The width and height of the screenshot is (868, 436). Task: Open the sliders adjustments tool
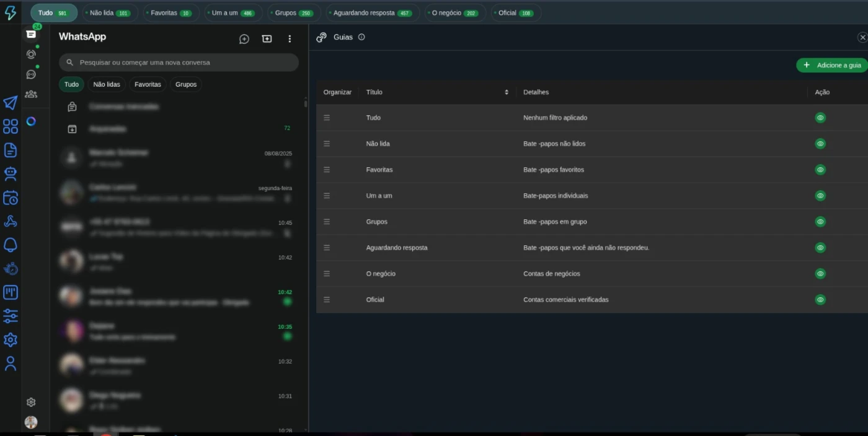click(x=11, y=316)
